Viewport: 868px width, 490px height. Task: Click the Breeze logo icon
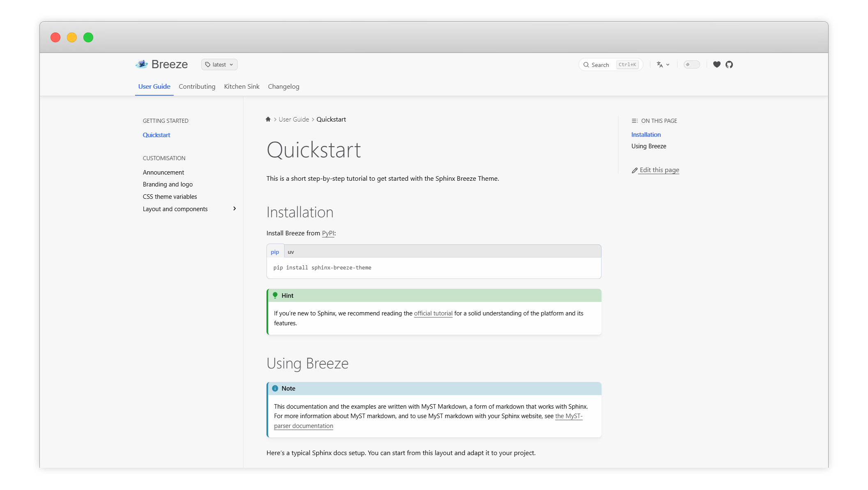142,64
